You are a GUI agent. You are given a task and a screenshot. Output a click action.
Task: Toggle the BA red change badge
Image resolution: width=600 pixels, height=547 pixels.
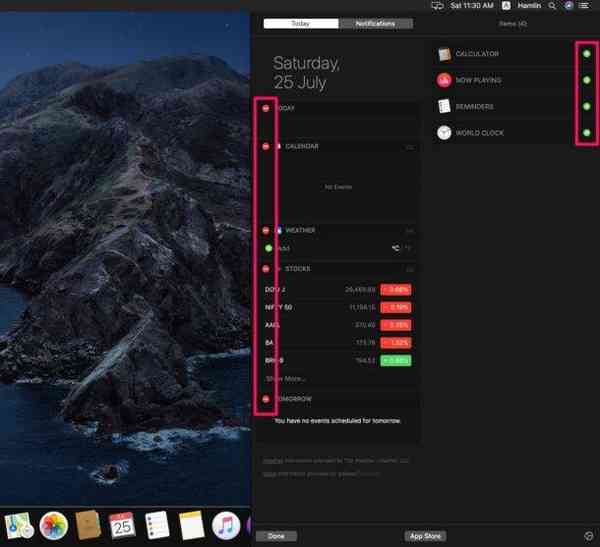[396, 343]
